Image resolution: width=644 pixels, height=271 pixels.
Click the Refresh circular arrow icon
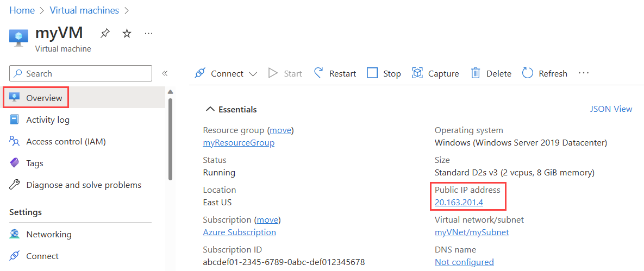point(527,73)
